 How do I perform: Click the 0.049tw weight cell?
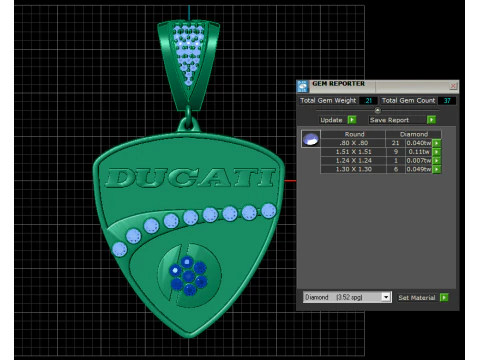click(419, 169)
